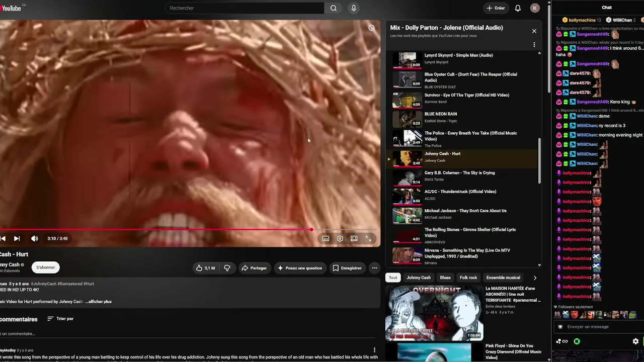The height and width of the screenshot is (362, 644).
Task: Toggle theater mode on the player
Action: [354, 239]
